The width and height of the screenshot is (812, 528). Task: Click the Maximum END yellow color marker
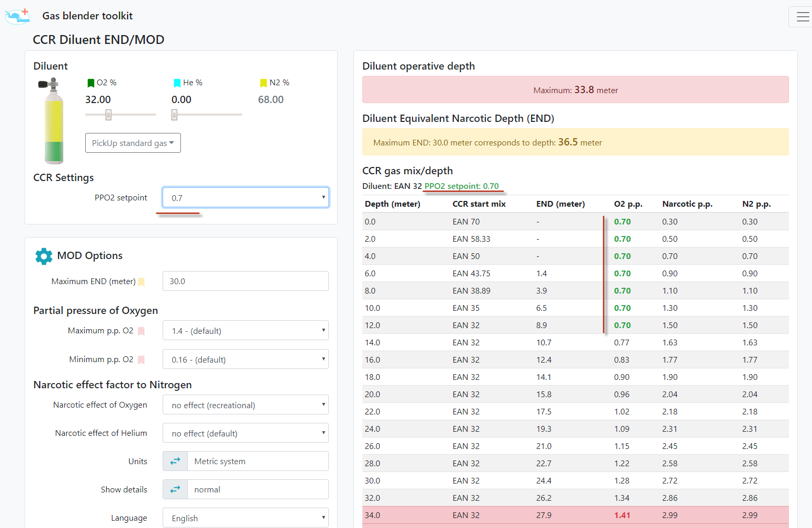(141, 282)
